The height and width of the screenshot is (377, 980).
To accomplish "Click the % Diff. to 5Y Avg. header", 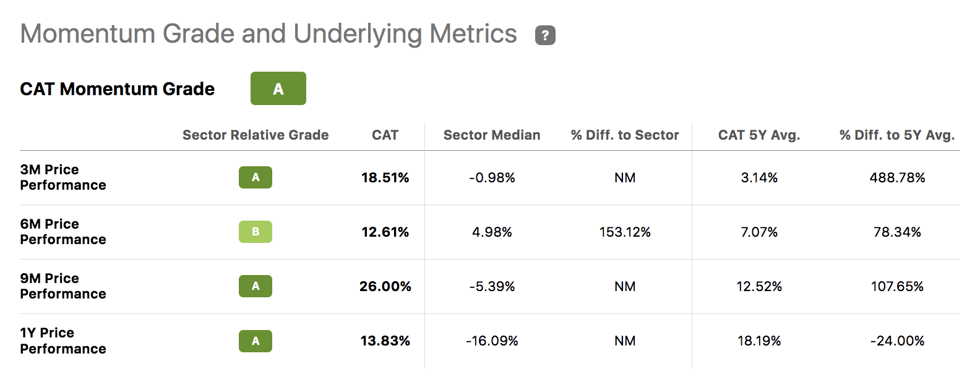I will coord(897,135).
